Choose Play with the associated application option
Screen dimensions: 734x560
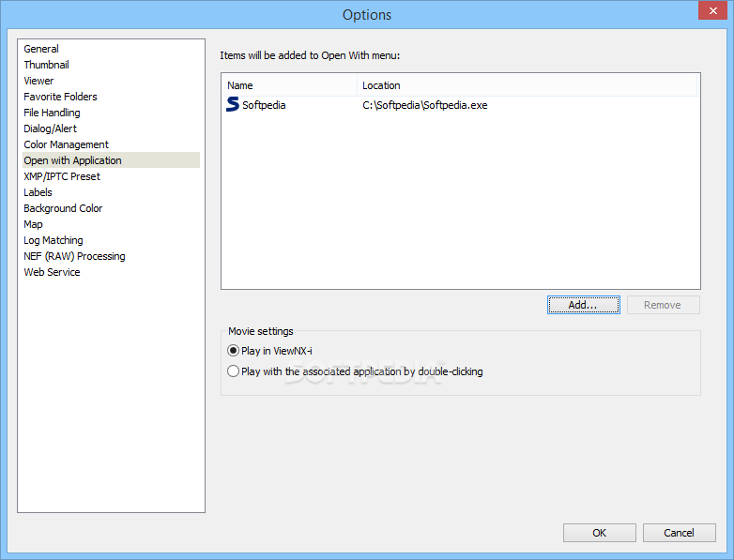(x=355, y=371)
